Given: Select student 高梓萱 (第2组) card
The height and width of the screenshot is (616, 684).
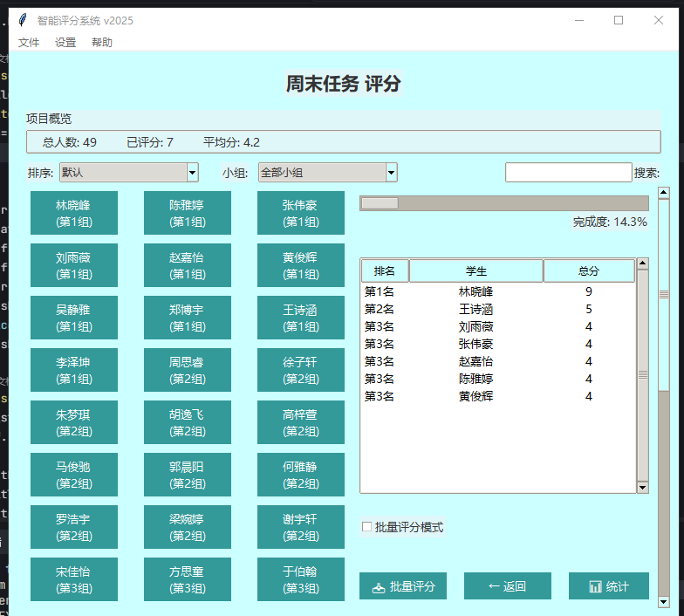Looking at the screenshot, I should 301,422.
